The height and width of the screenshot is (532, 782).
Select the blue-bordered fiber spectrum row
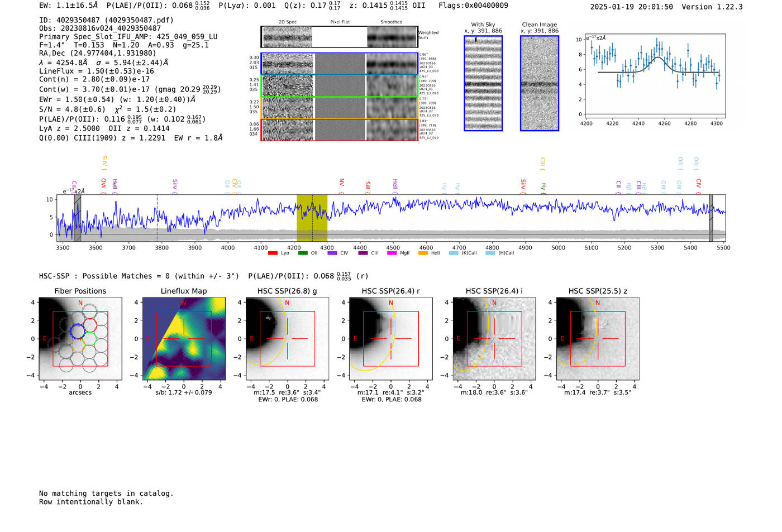[339, 64]
